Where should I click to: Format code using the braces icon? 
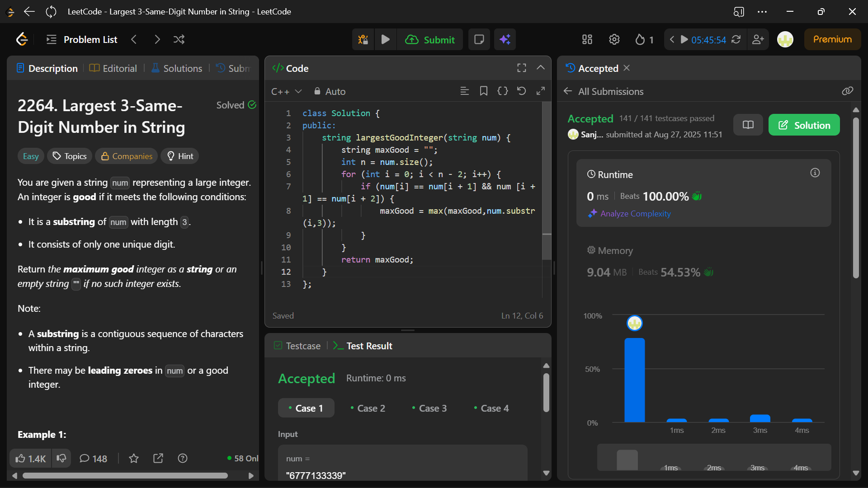point(502,91)
